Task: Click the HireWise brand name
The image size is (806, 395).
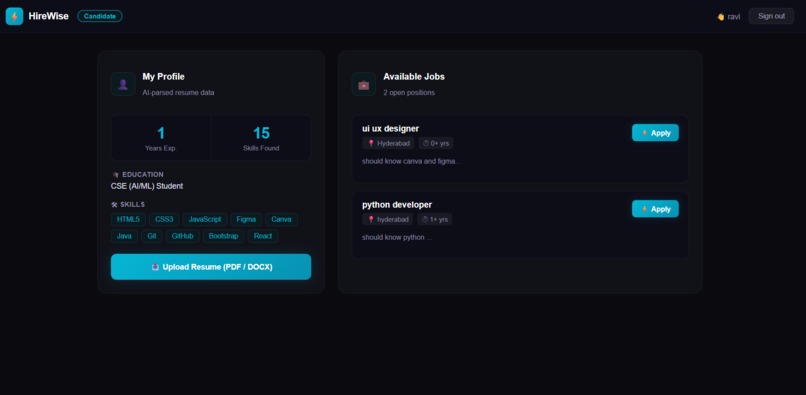Action: coord(48,16)
